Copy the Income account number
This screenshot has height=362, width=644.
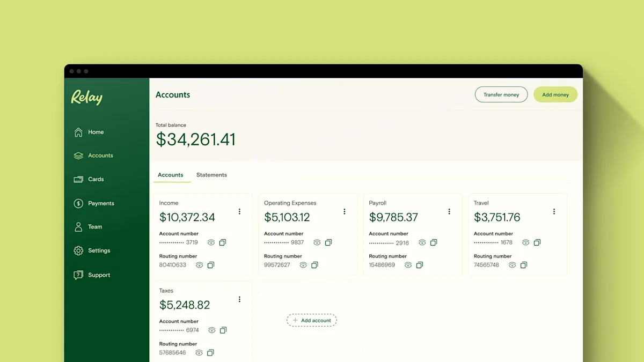(x=223, y=242)
